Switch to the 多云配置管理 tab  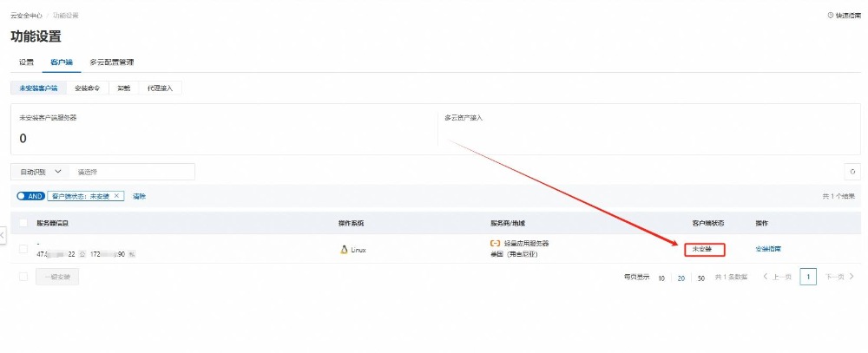[112, 62]
